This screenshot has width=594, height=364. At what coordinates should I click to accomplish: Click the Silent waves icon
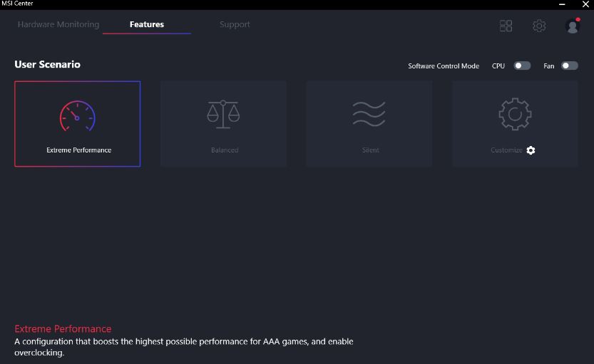point(369,114)
